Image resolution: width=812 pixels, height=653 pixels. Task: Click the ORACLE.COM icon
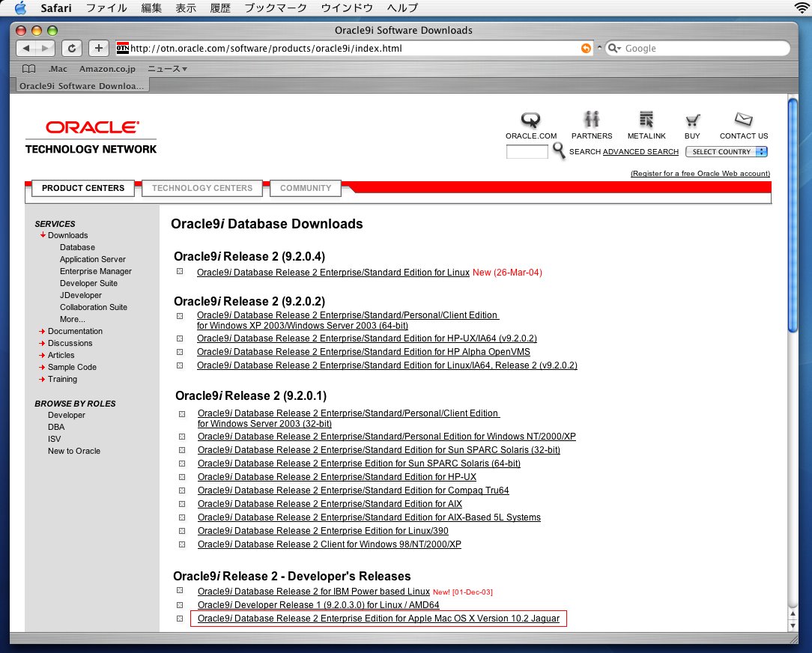(530, 121)
